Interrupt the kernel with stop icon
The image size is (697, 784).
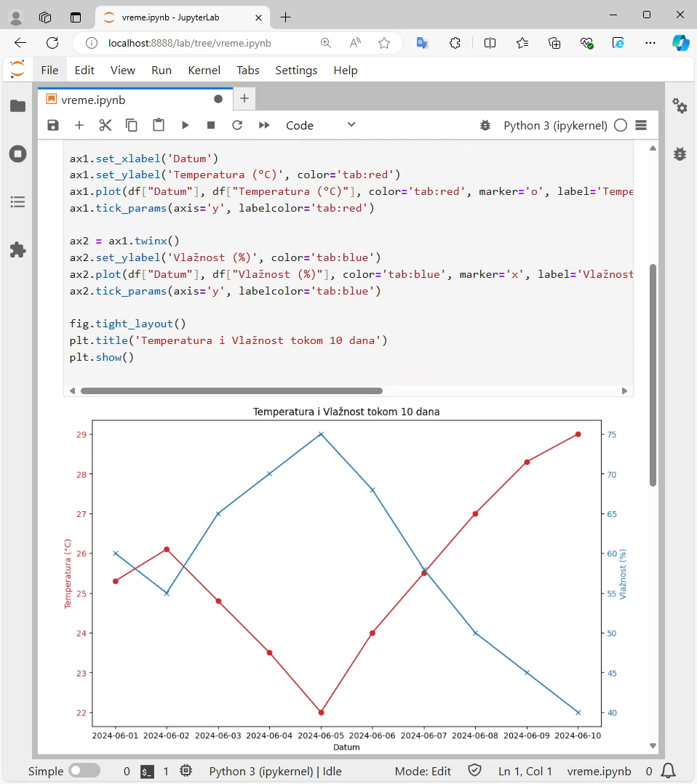[x=211, y=125]
